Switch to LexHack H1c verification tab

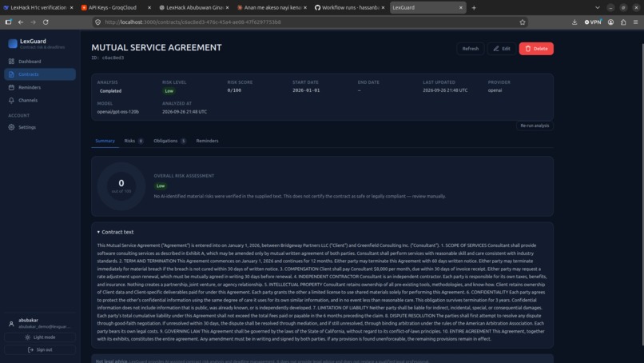[38, 7]
